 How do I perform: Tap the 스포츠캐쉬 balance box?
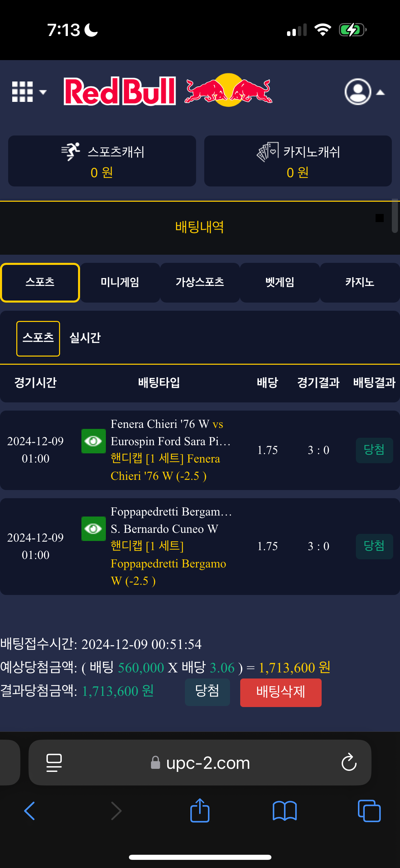point(102,161)
